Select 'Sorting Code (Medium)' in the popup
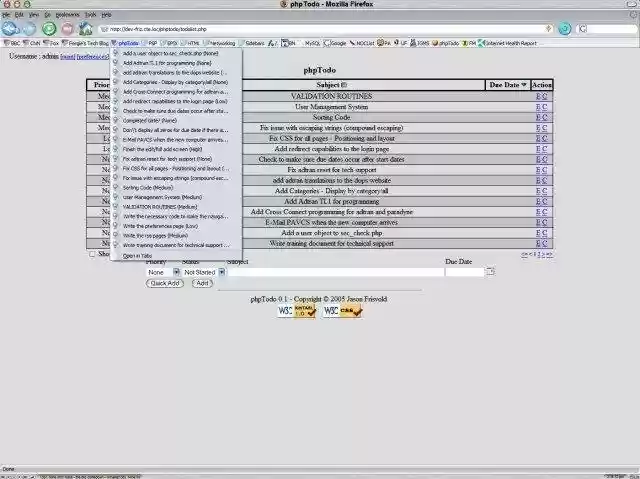The height and width of the screenshot is (479, 640). pyautogui.click(x=176, y=188)
